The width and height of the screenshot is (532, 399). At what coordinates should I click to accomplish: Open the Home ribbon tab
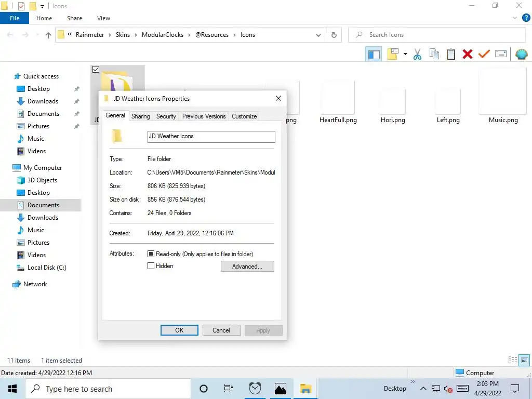[44, 18]
